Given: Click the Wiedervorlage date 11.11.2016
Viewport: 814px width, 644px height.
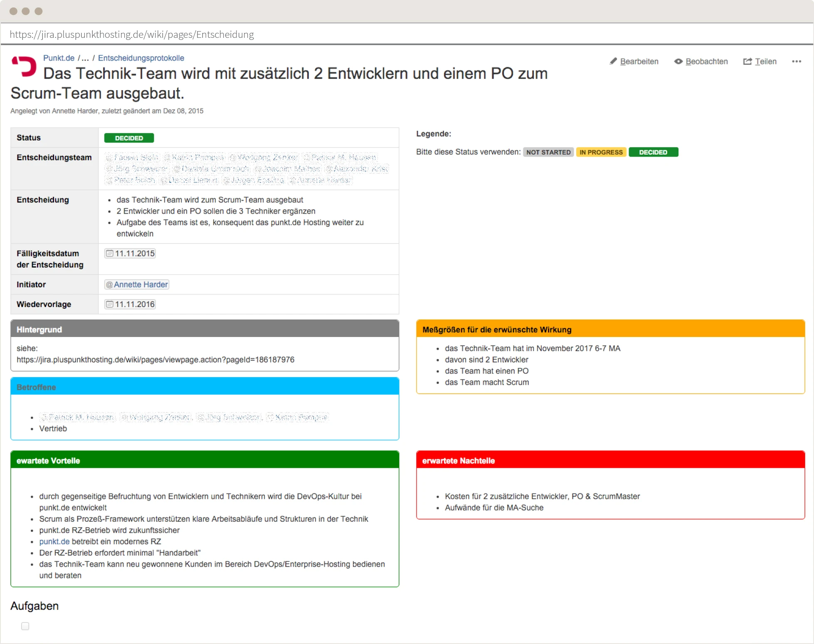Looking at the screenshot, I should point(130,304).
